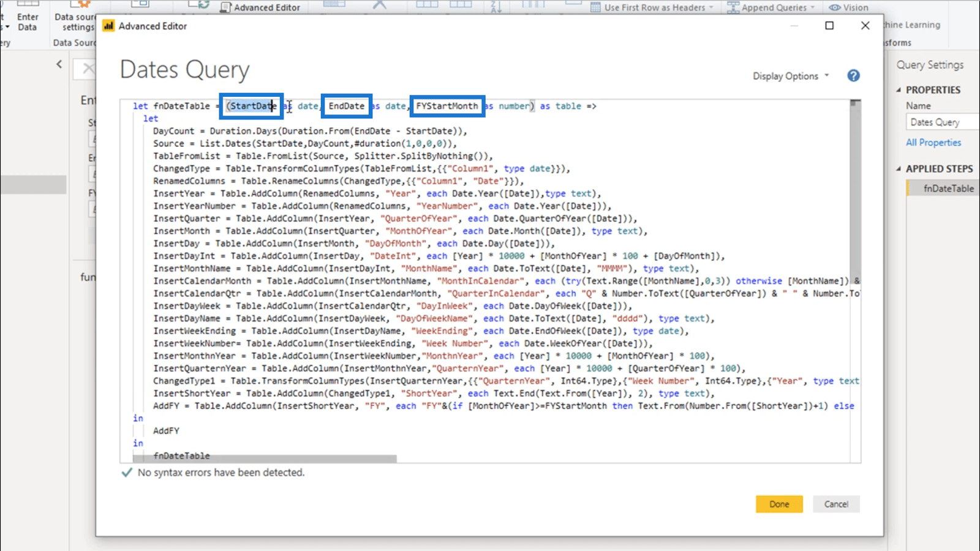Click the Advanced Editor icon in ribbon
Screen dimensions: 980x551
(x=225, y=7)
